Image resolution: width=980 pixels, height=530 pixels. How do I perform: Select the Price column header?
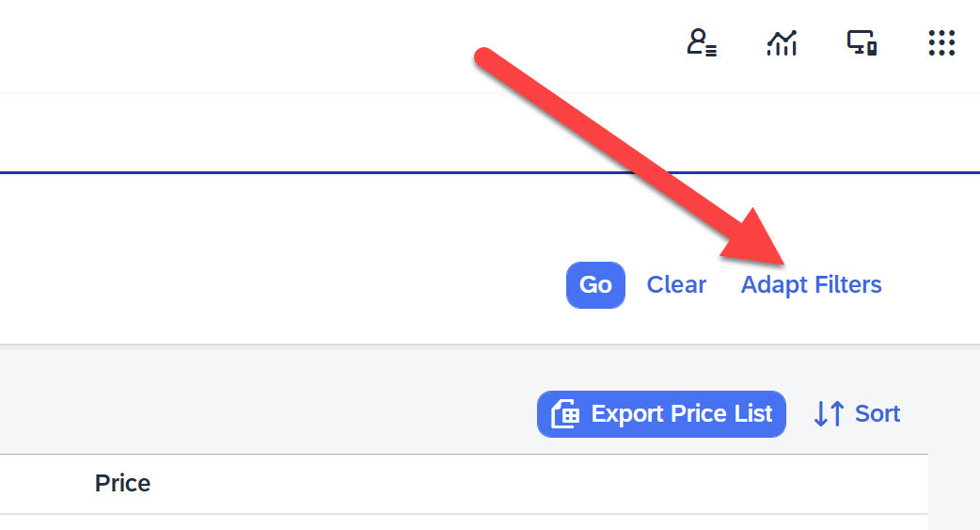[122, 484]
